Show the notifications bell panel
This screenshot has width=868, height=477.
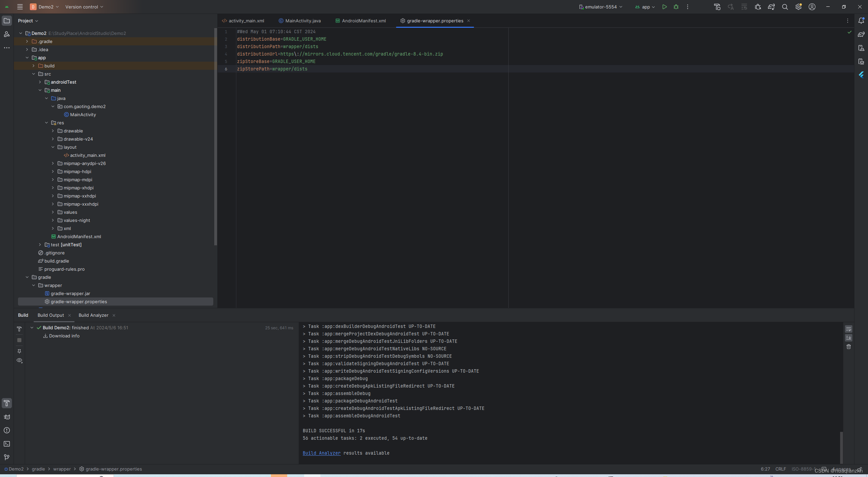pyautogui.click(x=861, y=21)
